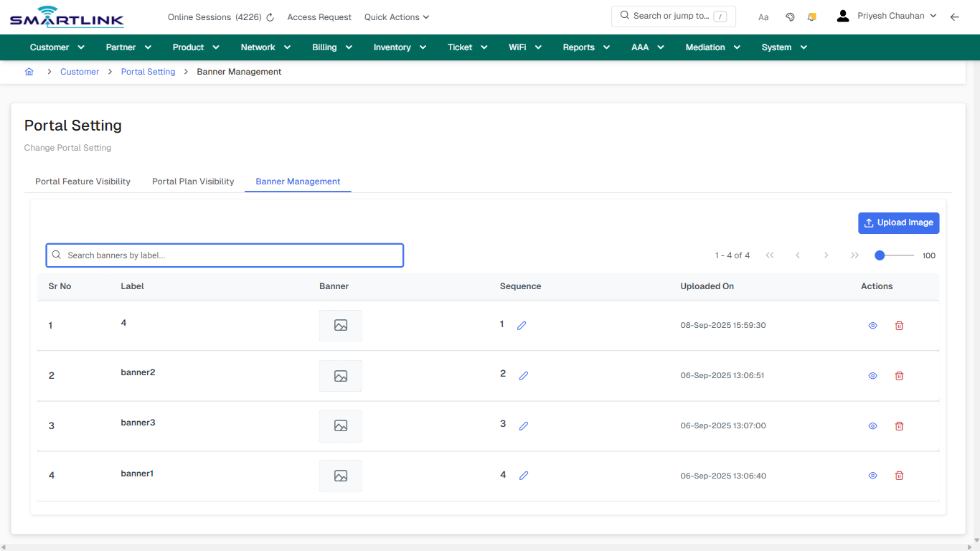Switch to the Portal Feature Visibility tab

83,182
